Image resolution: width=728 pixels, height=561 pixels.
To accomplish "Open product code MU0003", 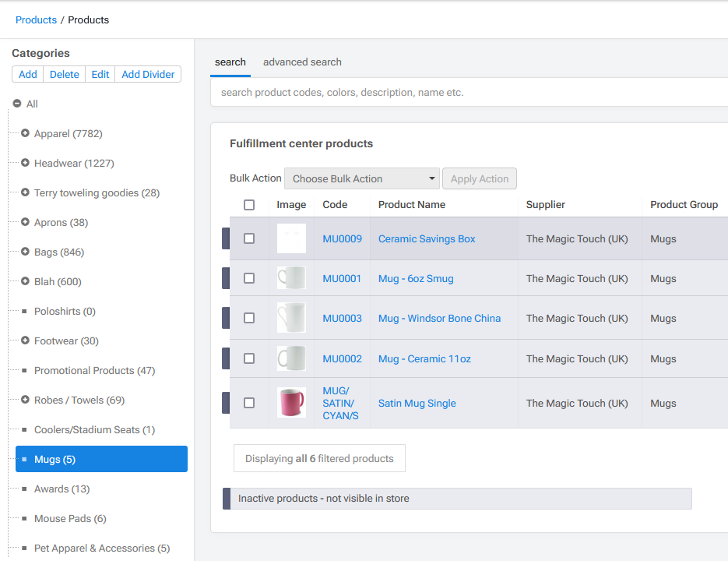I will 342,319.
